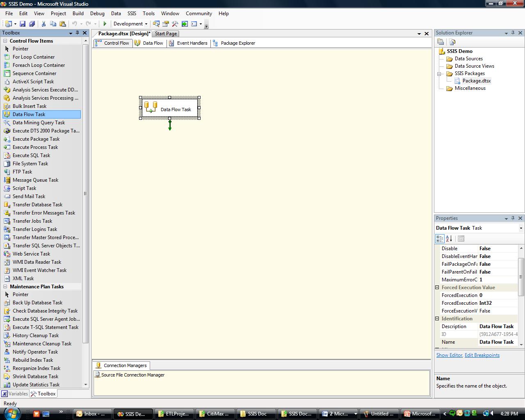Collapse the Control Flow Items section
The width and height of the screenshot is (525, 420).
(5, 41)
